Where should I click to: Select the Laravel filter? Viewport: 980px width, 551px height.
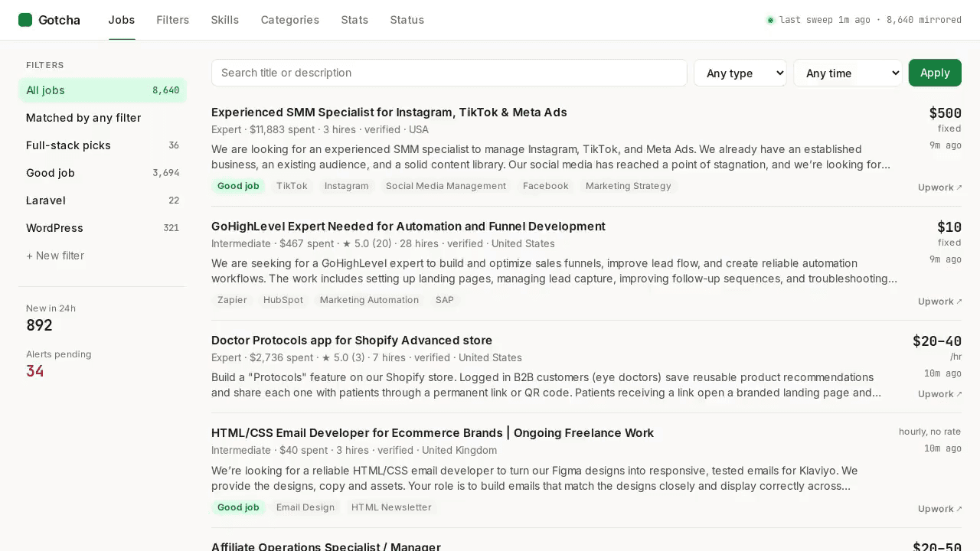103,201
